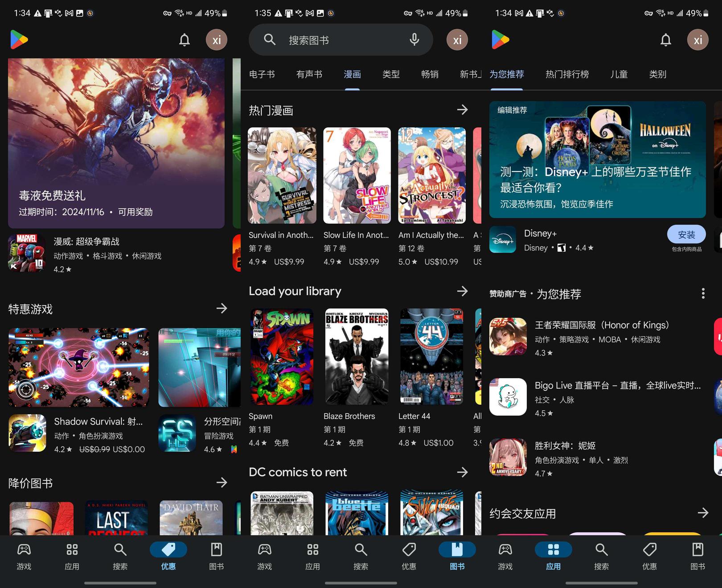Open the 类别 tab in Apps

(657, 74)
